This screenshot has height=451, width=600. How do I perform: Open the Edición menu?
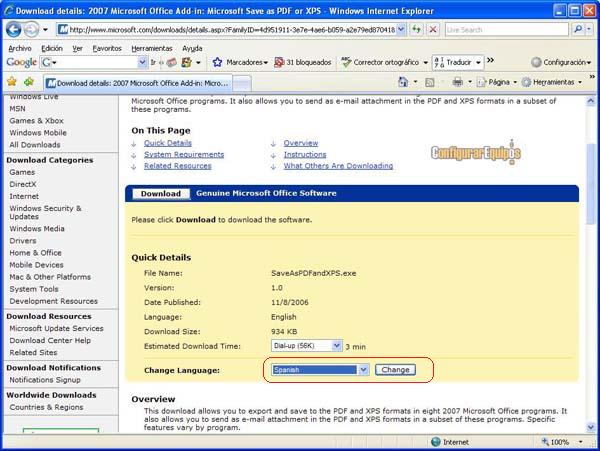(52, 49)
